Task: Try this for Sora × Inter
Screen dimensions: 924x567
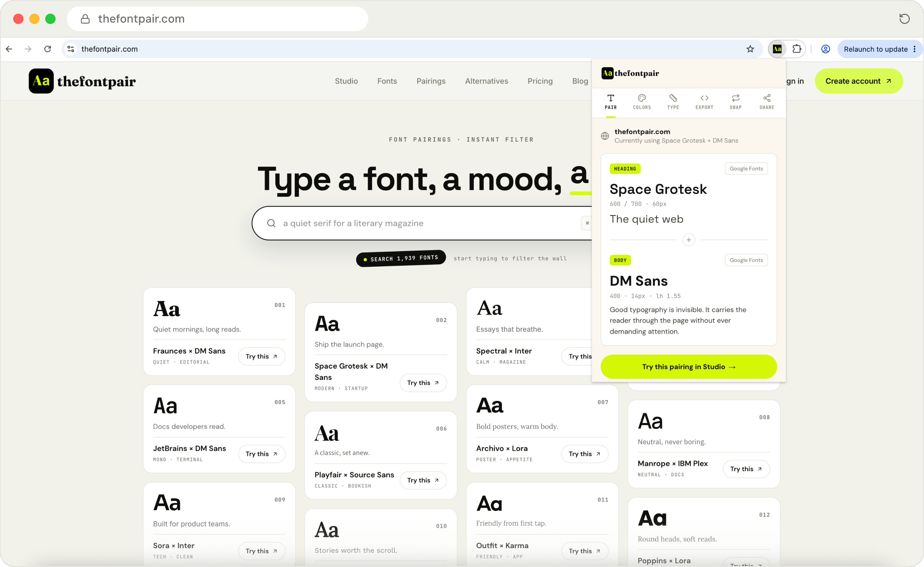Action: coord(261,551)
